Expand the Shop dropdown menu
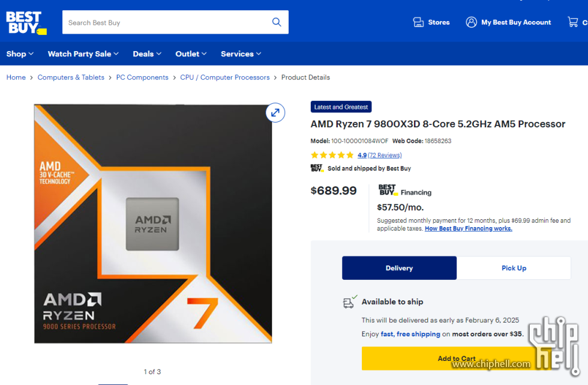588x385 pixels. pyautogui.click(x=20, y=53)
